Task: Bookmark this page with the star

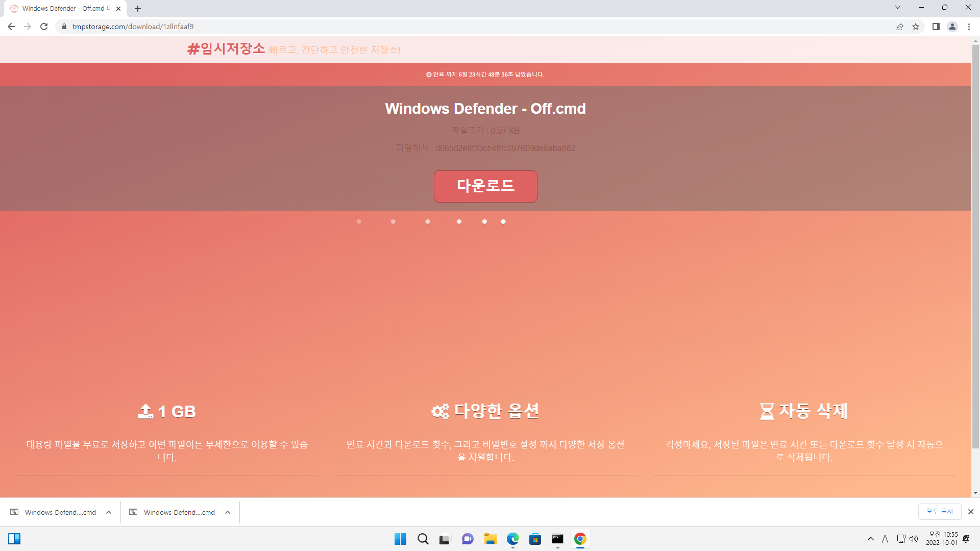Action: 916,27
